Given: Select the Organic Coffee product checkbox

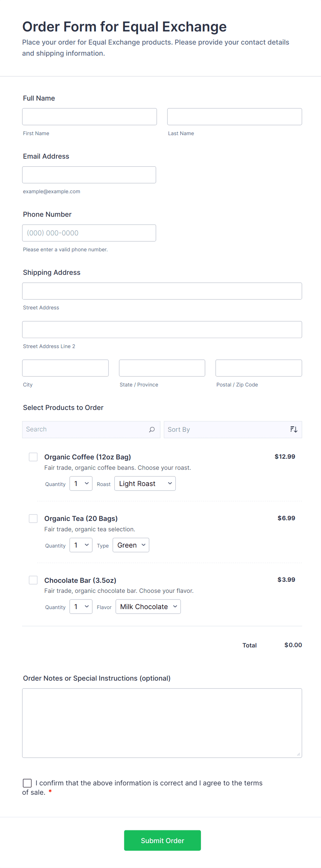Looking at the screenshot, I should click(x=33, y=457).
